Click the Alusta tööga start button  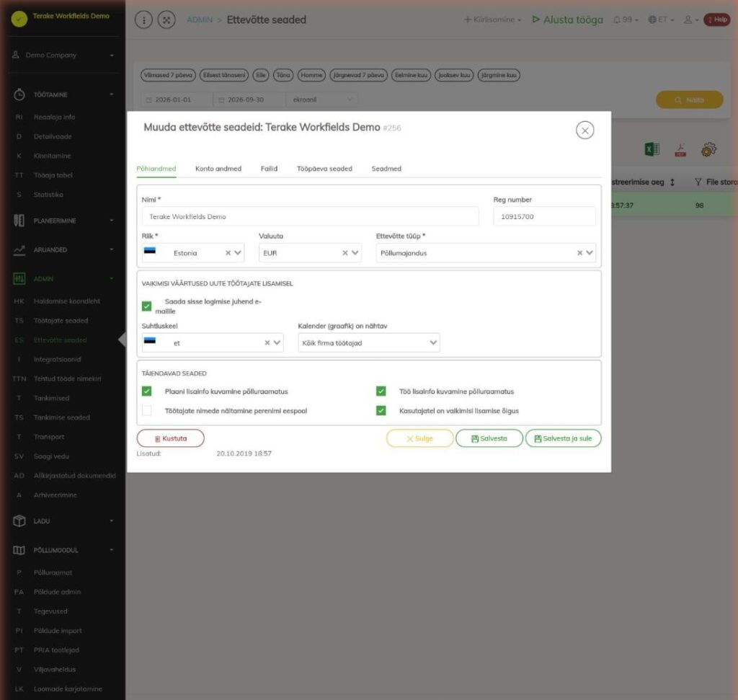567,19
